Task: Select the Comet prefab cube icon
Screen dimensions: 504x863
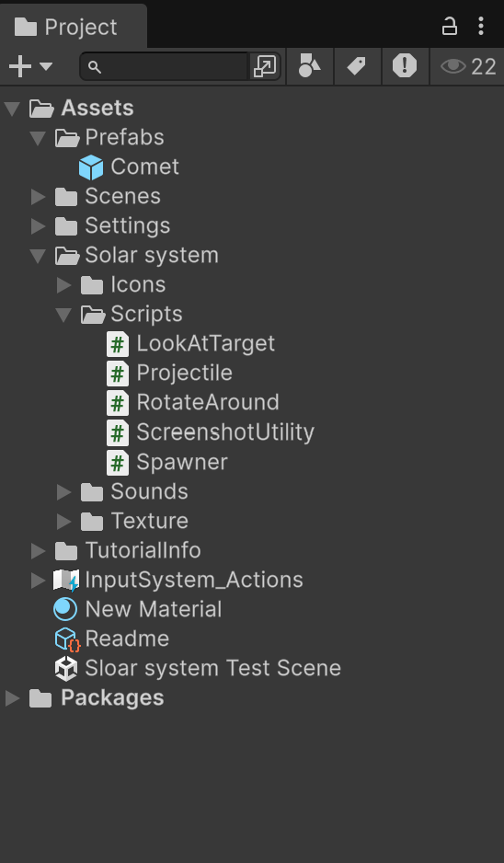Action: pyautogui.click(x=91, y=167)
